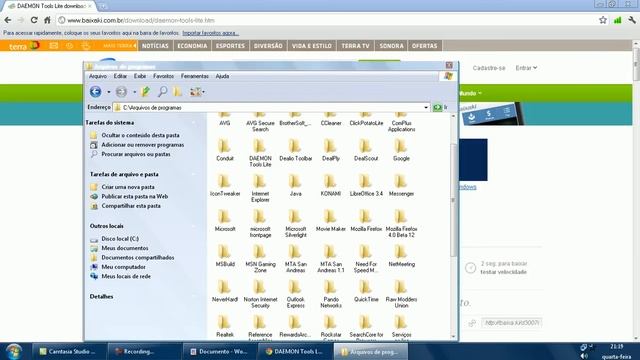Select the Conduit folder
The width and height of the screenshot is (640, 360).
click(225, 150)
